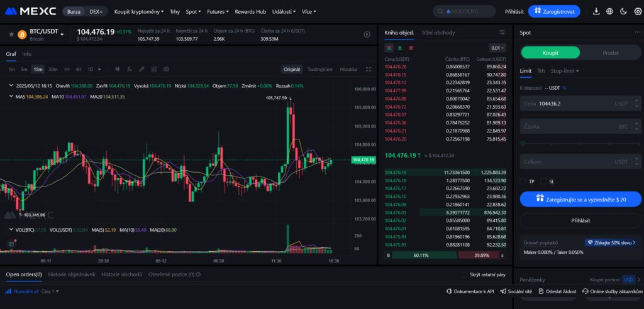Screen dimensions: 644x309
Task: Favorite BTC/USDT with the star icon
Action: click(x=11, y=35)
